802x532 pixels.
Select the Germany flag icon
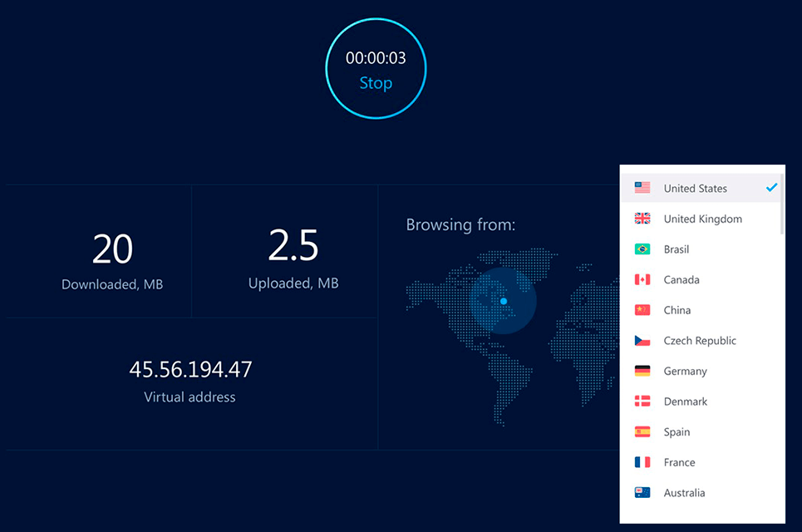pos(642,371)
